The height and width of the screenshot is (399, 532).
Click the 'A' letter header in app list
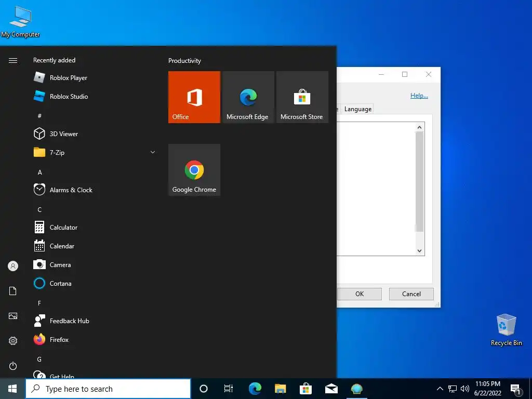pyautogui.click(x=39, y=172)
